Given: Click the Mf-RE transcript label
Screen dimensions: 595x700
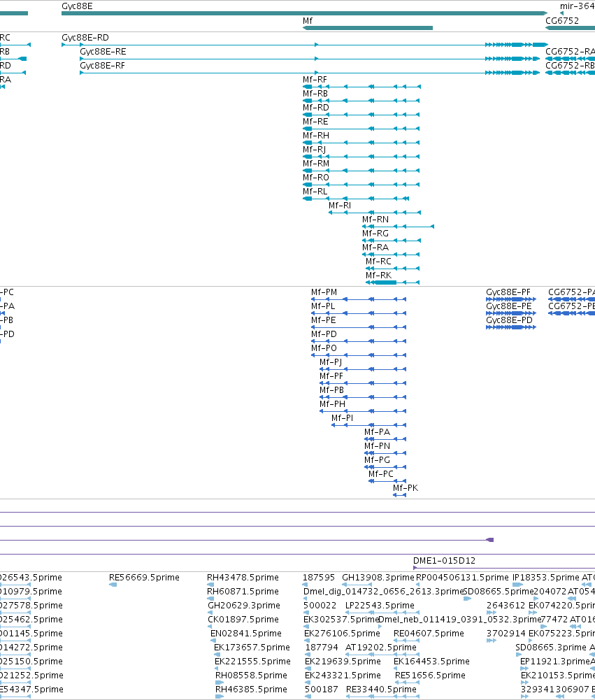Looking at the screenshot, I should [315, 122].
